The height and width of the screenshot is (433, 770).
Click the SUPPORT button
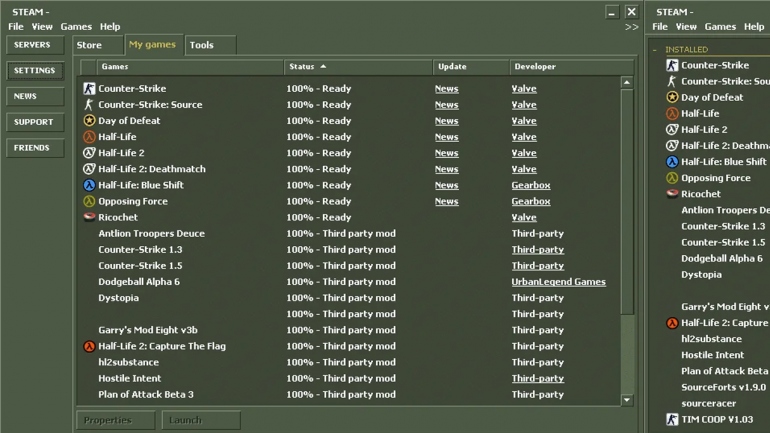(x=35, y=122)
